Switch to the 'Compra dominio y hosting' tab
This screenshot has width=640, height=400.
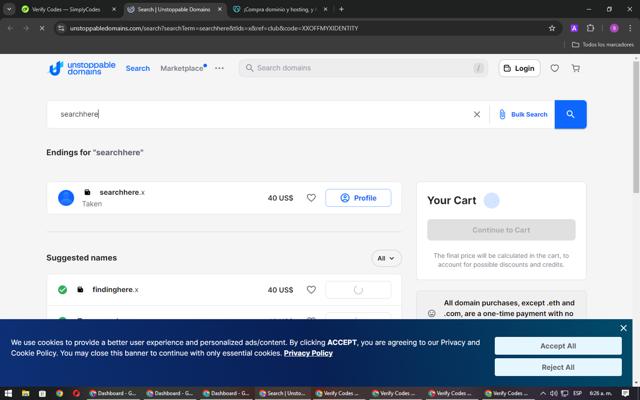280,9
